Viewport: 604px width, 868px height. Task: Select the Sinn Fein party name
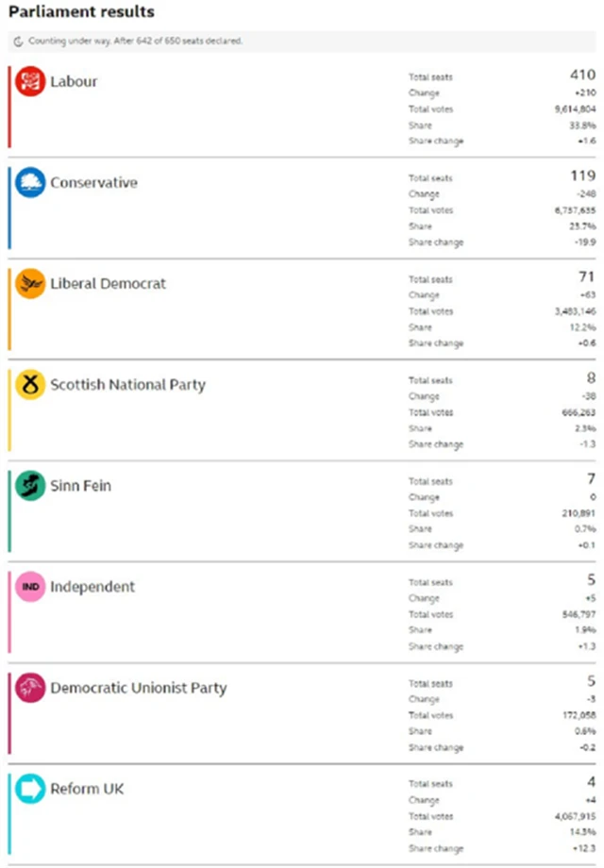coord(81,485)
